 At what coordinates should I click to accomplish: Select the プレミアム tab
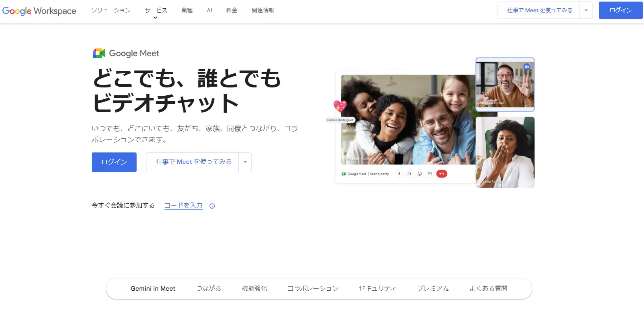[x=433, y=289]
